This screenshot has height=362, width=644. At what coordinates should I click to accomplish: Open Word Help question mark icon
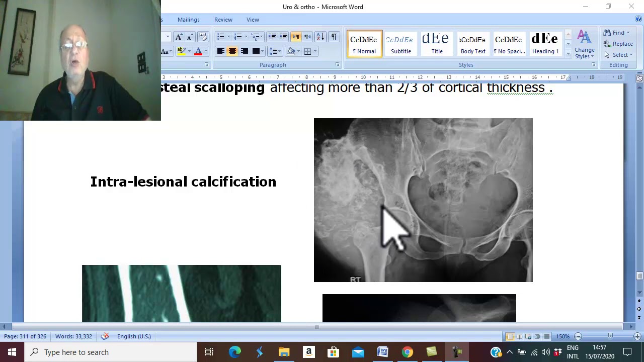[x=638, y=19]
